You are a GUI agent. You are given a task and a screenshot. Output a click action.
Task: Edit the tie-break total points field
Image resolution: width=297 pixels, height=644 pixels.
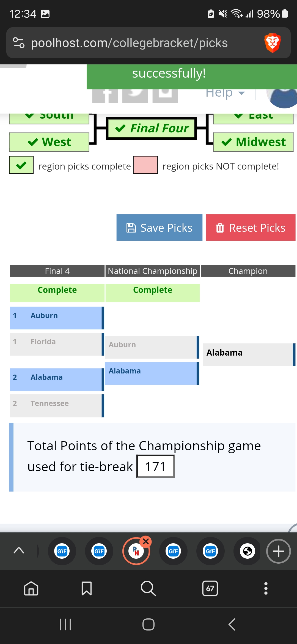tap(155, 466)
